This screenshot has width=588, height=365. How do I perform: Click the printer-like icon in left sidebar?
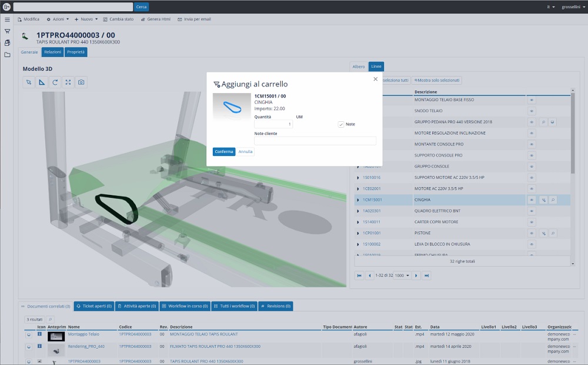7,43
